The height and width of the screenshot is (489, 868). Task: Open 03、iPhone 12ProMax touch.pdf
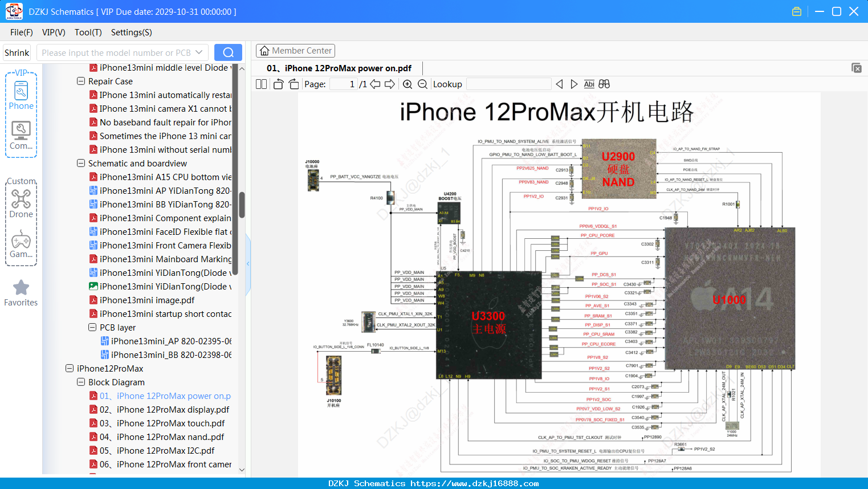pos(162,423)
